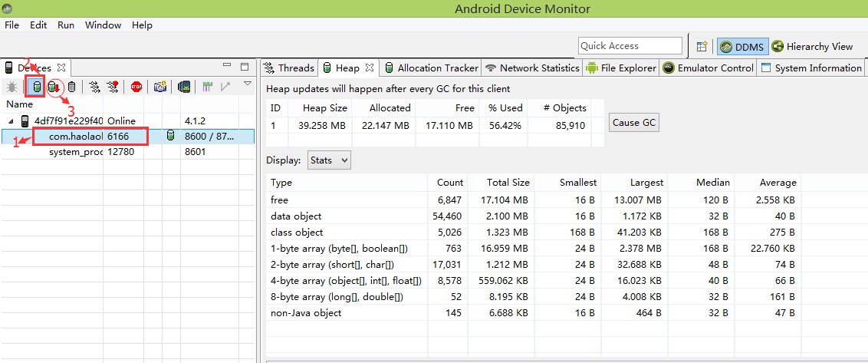Open the Devices view menu triangle
The height and width of the screenshot is (363, 868).
[248, 84]
